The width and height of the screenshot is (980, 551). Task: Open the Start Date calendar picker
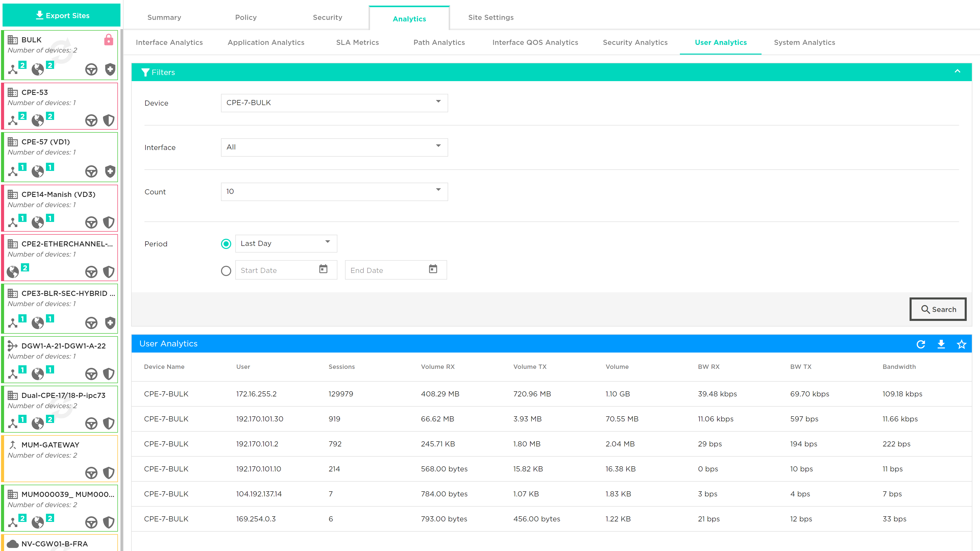pyautogui.click(x=323, y=269)
